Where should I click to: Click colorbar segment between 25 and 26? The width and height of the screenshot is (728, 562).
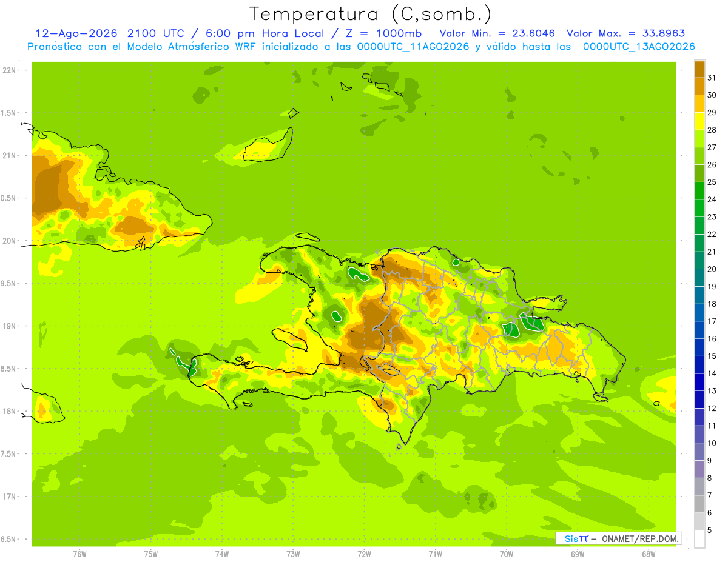tap(699, 173)
